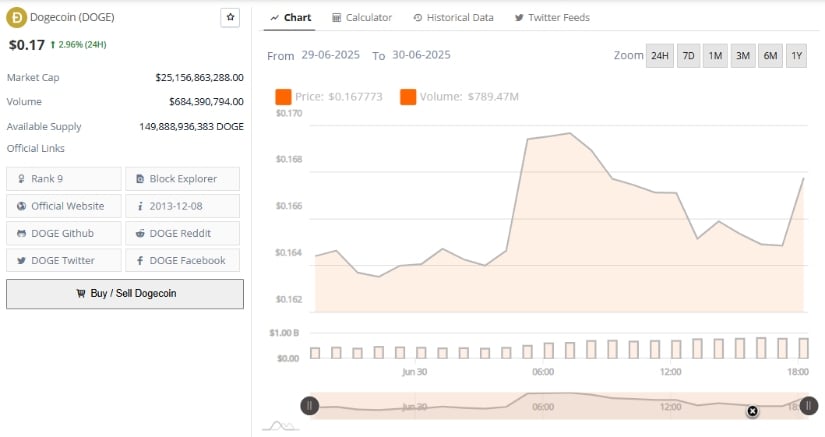
Task: Set chart zoom to 1Y
Action: (x=797, y=56)
